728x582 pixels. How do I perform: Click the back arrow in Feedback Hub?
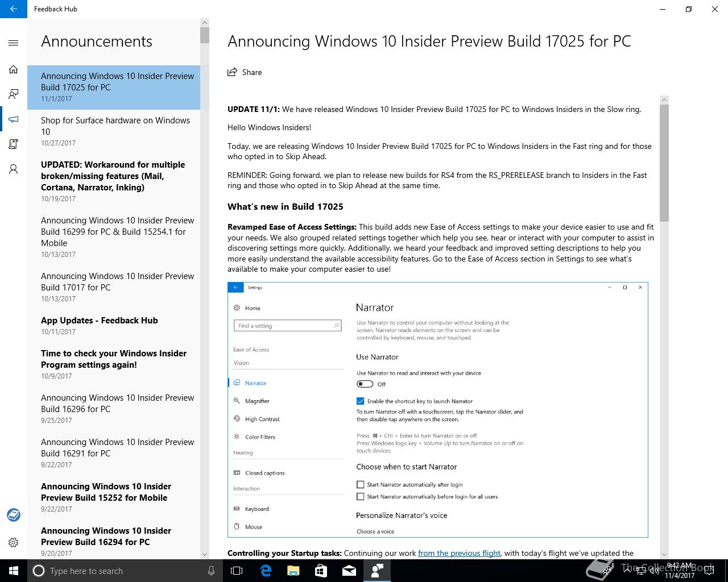point(13,9)
